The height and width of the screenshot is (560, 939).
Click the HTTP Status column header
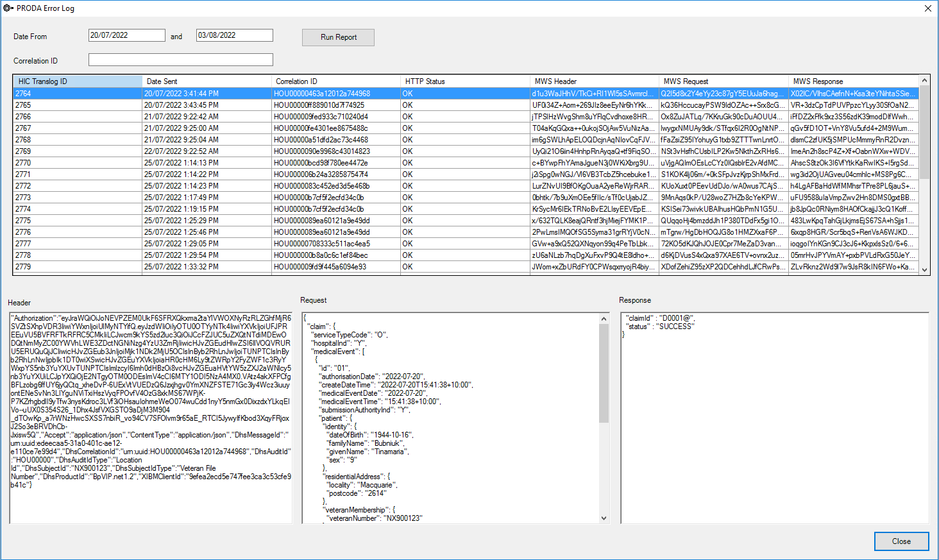pyautogui.click(x=466, y=81)
